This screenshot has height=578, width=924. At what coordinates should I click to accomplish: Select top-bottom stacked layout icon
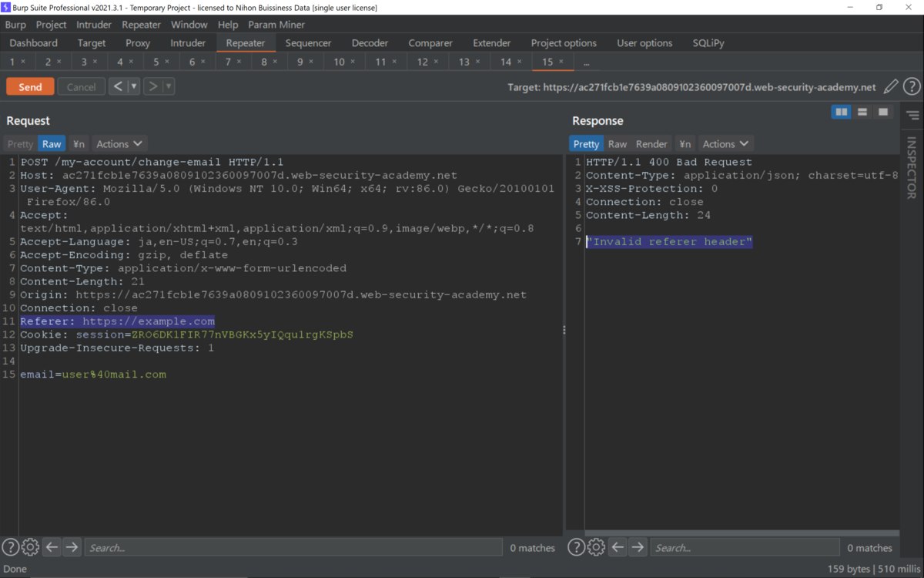tap(862, 113)
